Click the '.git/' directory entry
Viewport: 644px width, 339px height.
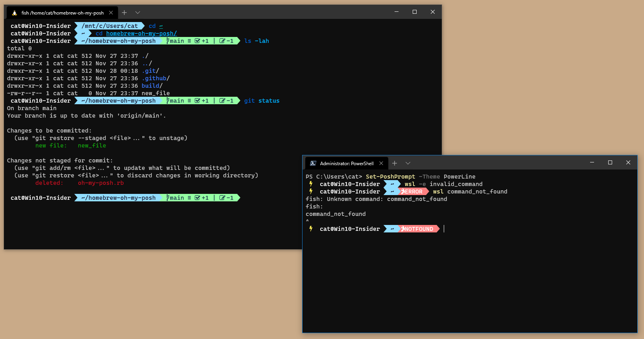(x=151, y=71)
